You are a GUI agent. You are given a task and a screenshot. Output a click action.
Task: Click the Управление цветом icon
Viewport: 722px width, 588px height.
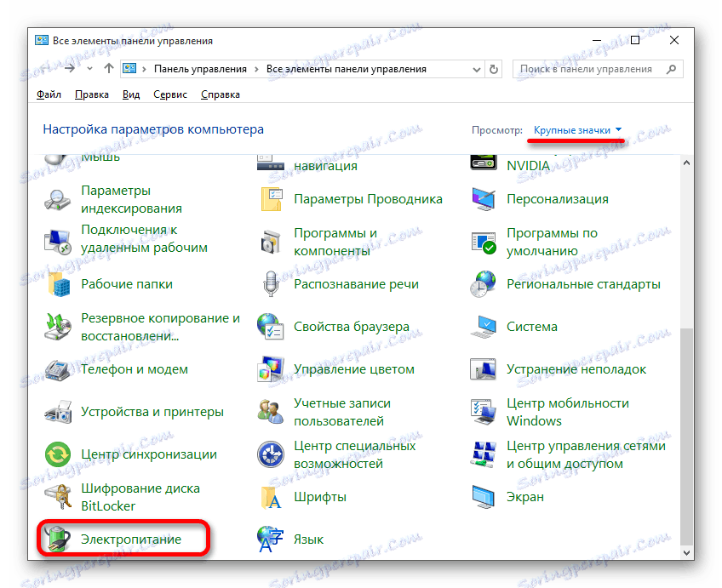[270, 369]
